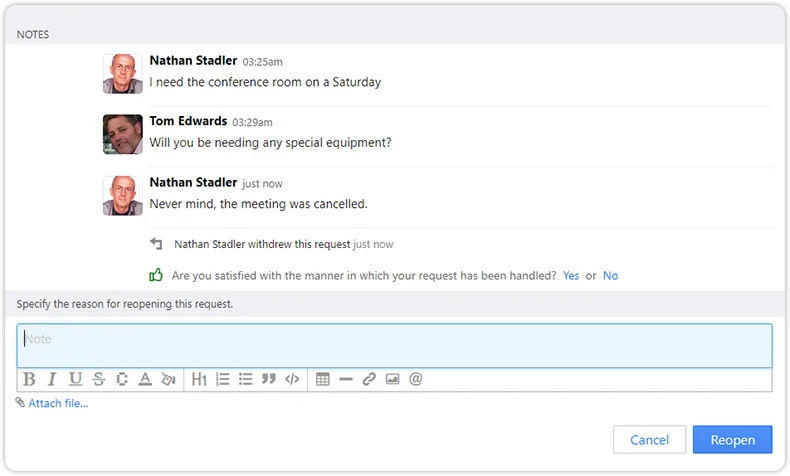This screenshot has height=476, width=790.
Task: Click the withdrew request arrow icon
Action: (x=156, y=244)
